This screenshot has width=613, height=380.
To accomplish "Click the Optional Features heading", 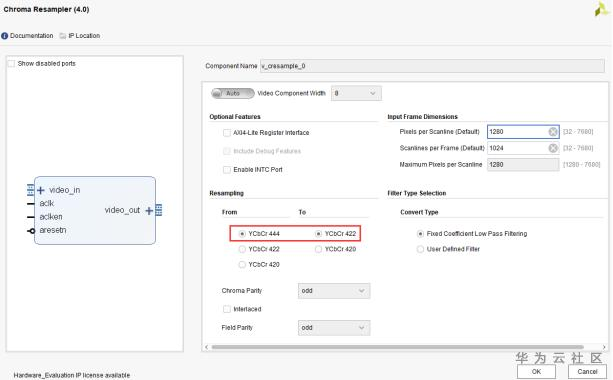I will 235,117.
